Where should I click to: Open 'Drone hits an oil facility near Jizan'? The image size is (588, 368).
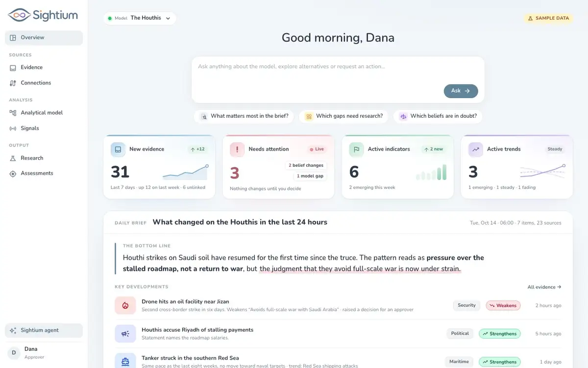click(x=185, y=302)
